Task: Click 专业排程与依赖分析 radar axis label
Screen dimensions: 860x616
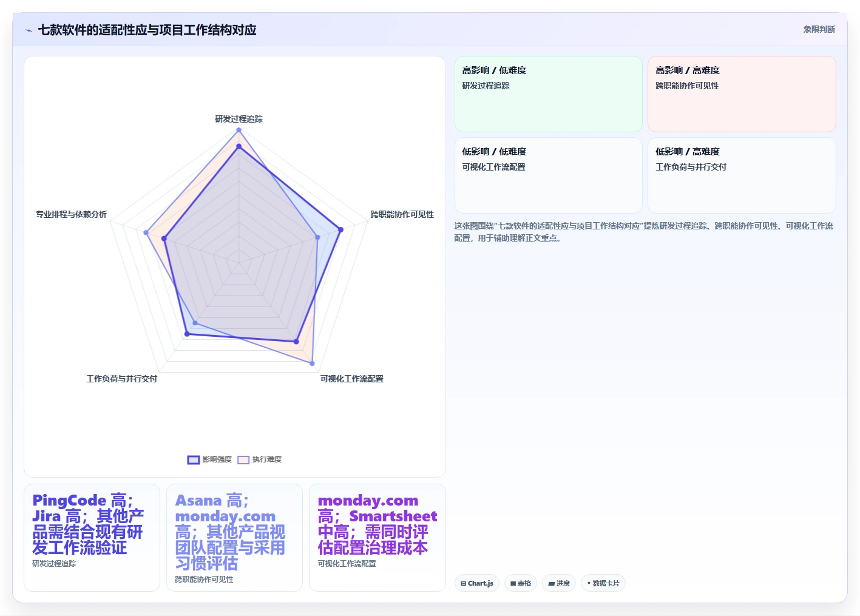Action: click(71, 214)
